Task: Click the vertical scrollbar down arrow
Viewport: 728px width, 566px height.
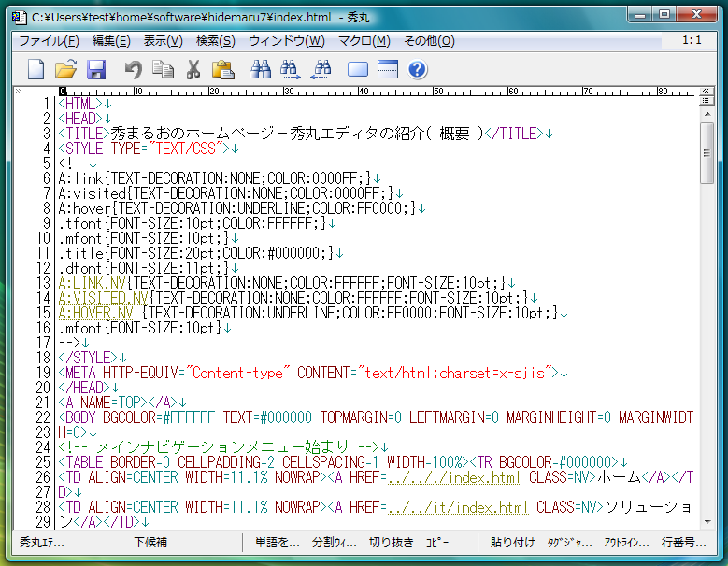Action: 707,522
